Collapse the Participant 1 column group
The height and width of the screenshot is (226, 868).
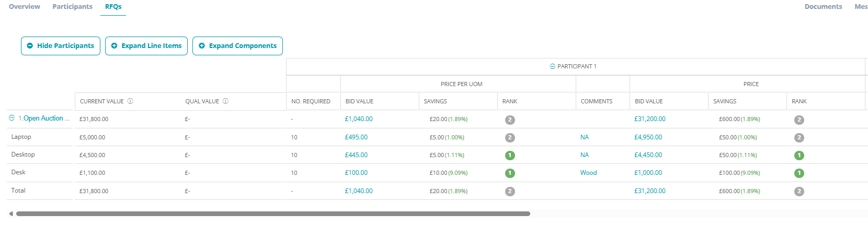[x=552, y=66]
